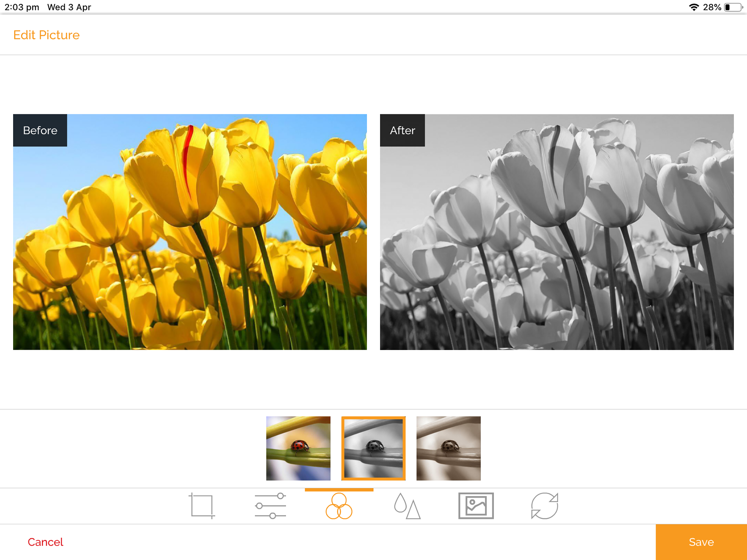Open the picture Frame tool

click(476, 506)
